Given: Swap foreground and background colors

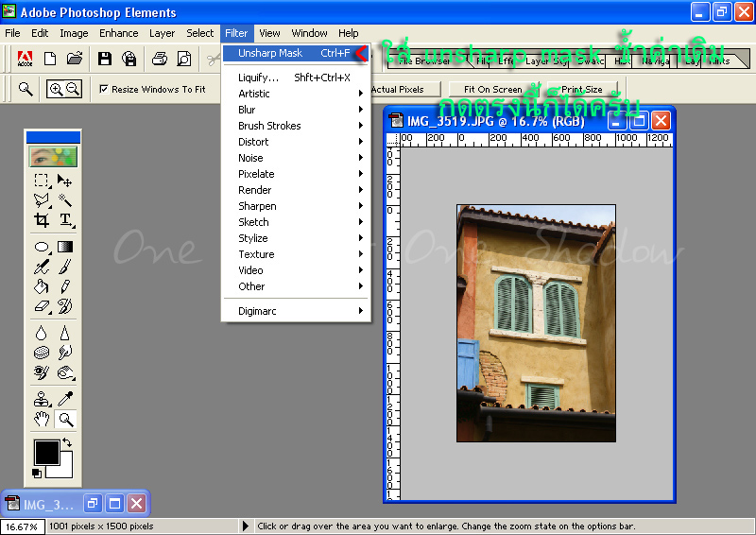Looking at the screenshot, I should click(x=67, y=442).
